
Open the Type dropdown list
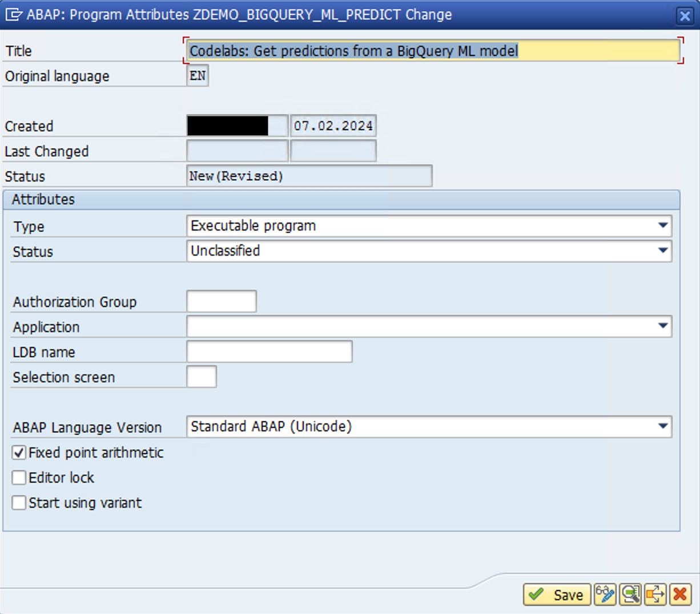point(662,226)
